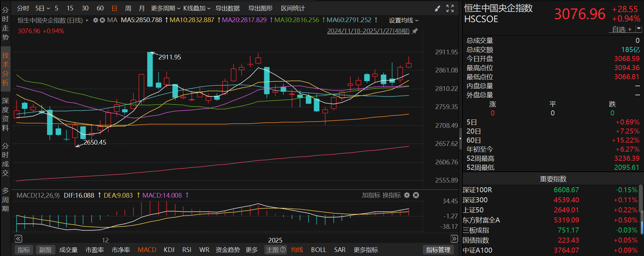Toggle the 副图 sub-chart button
Image resolution: width=644 pixels, height=256 pixels.
tap(45, 250)
